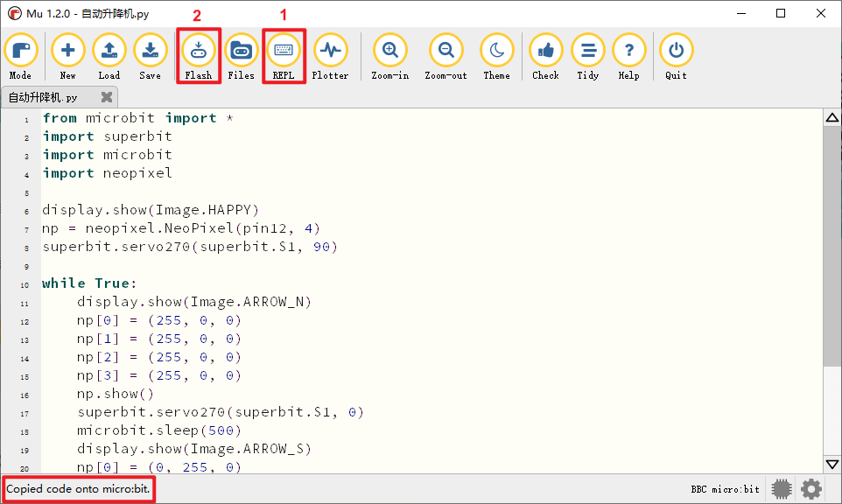Click the Mu application icon in the title bar
The height and width of the screenshot is (504, 842).
pos(15,13)
